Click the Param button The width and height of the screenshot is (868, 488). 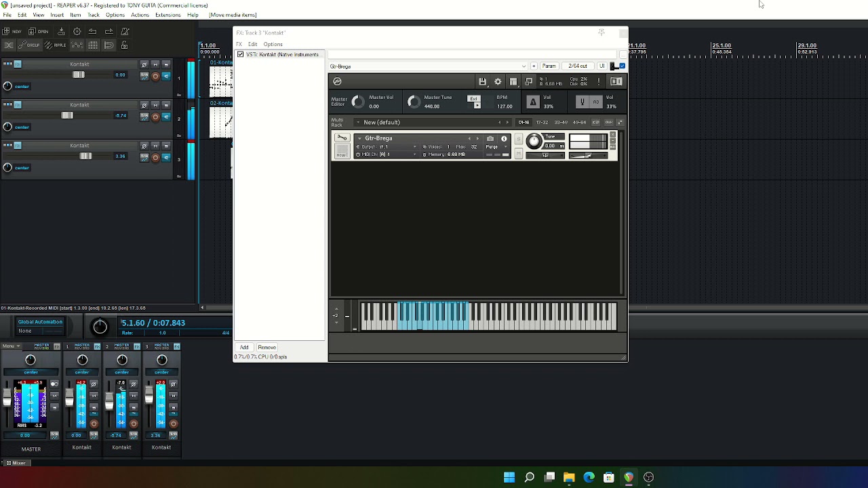click(549, 66)
